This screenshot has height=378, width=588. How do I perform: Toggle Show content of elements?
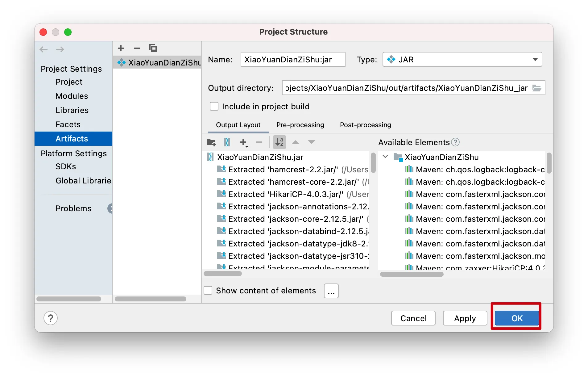click(x=208, y=291)
